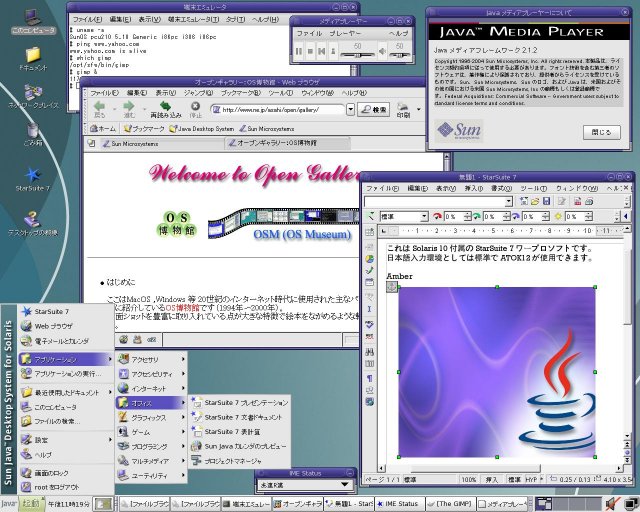Click the Open folder icon in StarSuite
Viewport: 640px width, 512px height.
535,201
